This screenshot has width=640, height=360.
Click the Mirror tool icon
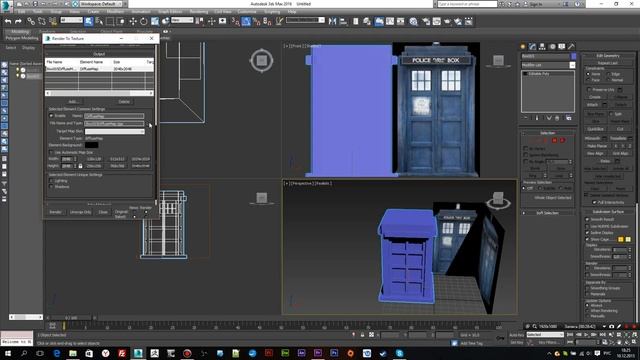[x=332, y=21]
